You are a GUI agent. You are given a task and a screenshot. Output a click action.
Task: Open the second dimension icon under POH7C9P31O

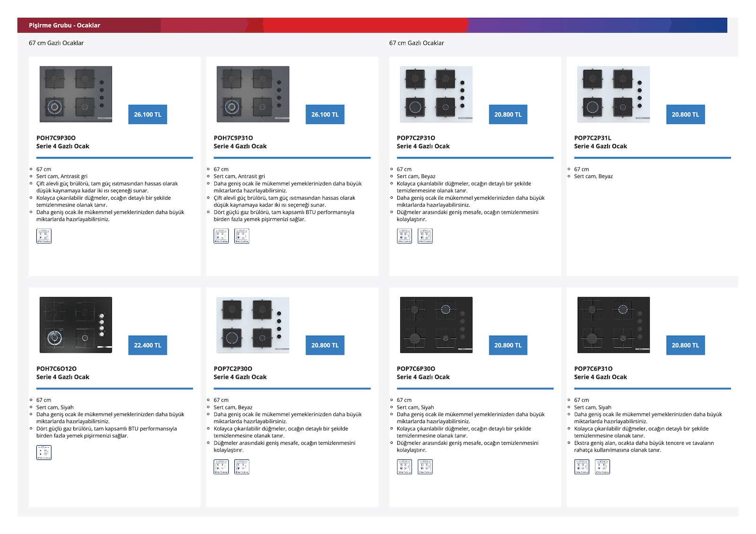[242, 236]
